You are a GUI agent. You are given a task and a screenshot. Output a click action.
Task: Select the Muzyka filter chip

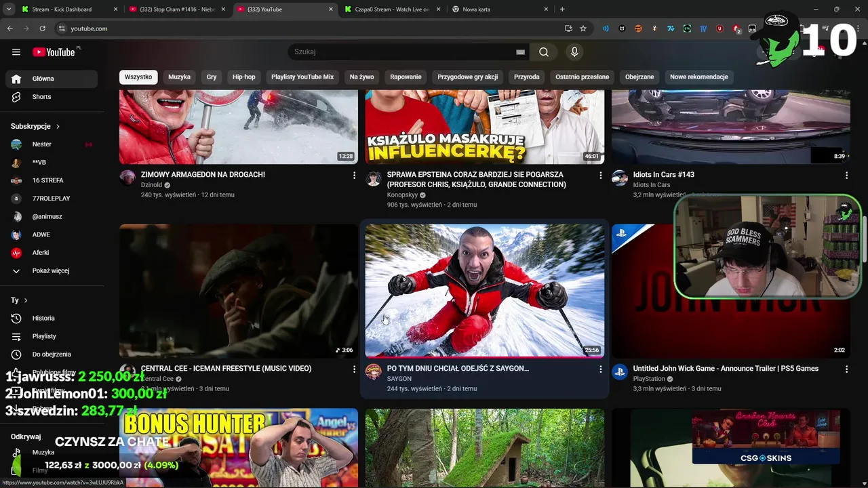180,77
